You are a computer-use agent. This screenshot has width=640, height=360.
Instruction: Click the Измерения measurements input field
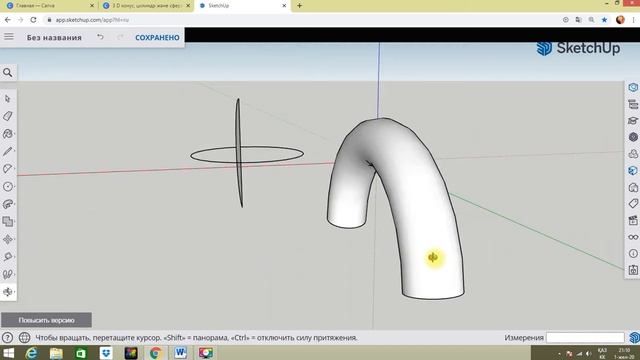click(x=585, y=338)
